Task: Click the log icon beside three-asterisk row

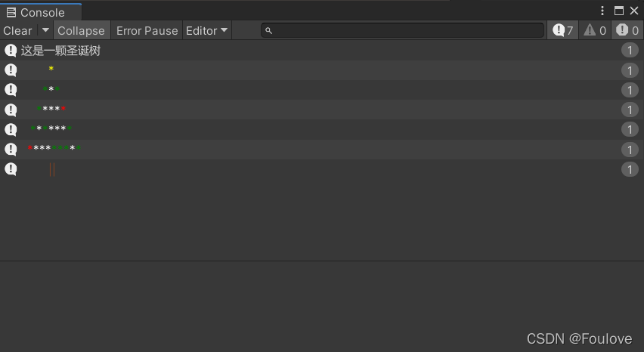Action: [11, 90]
